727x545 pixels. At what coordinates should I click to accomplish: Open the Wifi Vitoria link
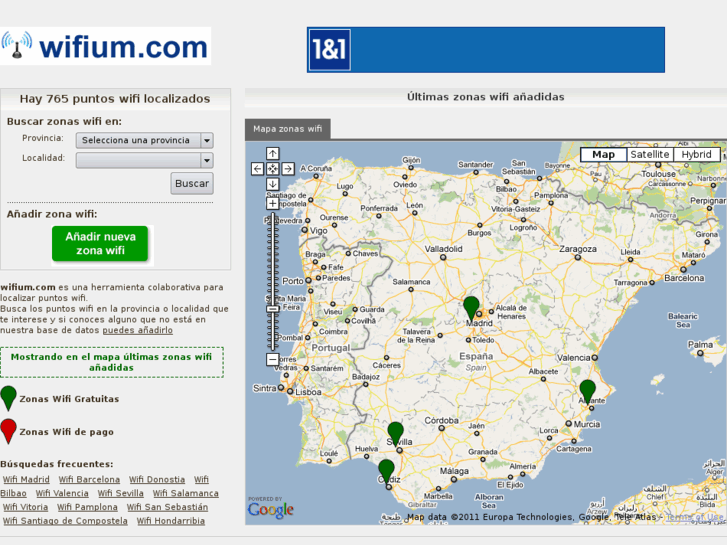pos(26,507)
